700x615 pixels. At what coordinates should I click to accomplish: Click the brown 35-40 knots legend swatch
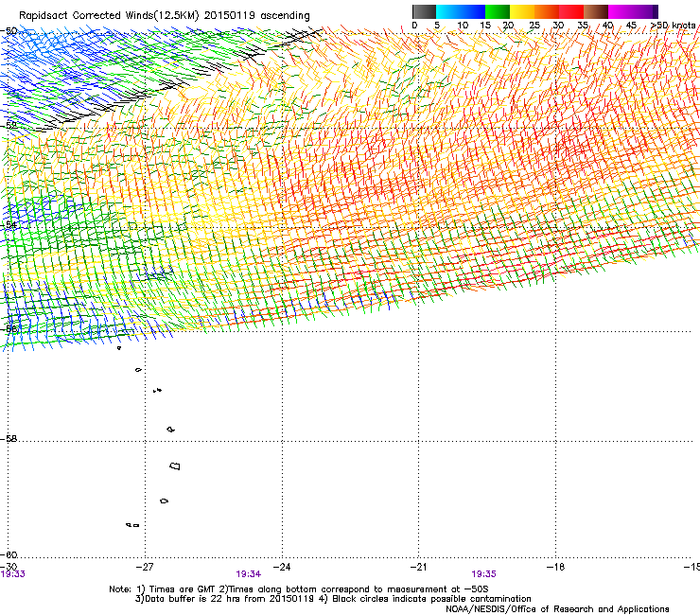[596, 11]
